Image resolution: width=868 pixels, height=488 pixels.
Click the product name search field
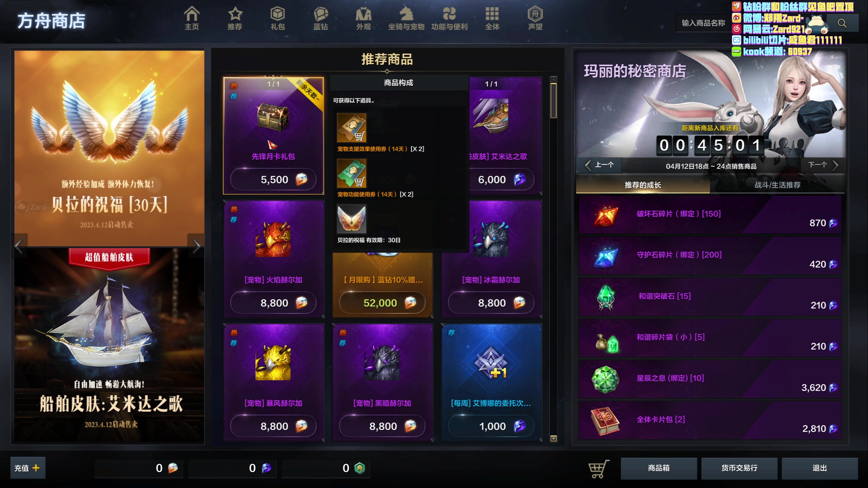[704, 23]
